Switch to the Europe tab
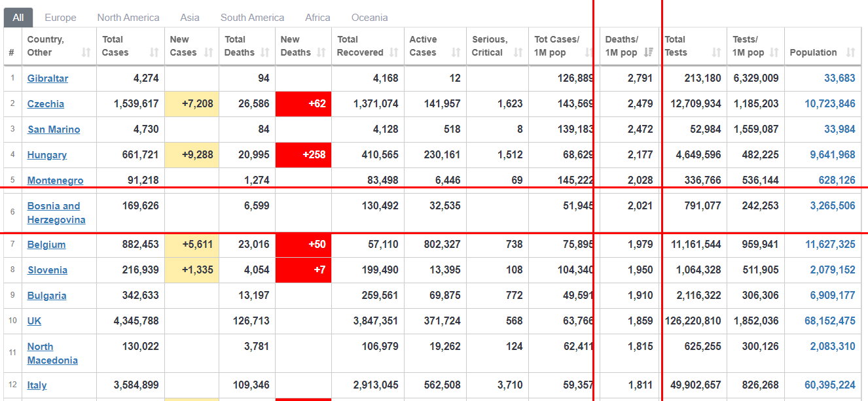This screenshot has width=868, height=401. pyautogui.click(x=60, y=18)
